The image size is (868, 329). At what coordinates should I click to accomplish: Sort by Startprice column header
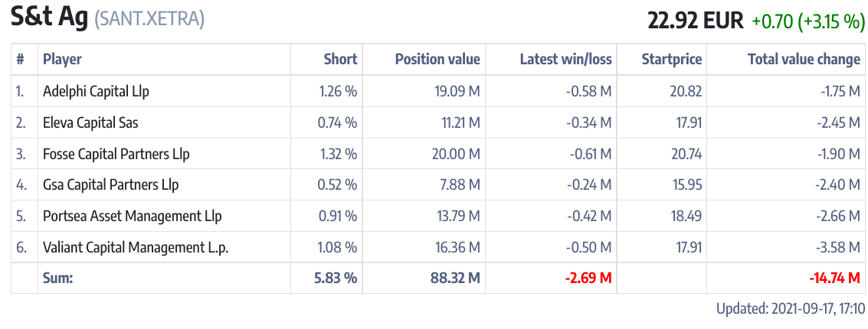pyautogui.click(x=671, y=59)
